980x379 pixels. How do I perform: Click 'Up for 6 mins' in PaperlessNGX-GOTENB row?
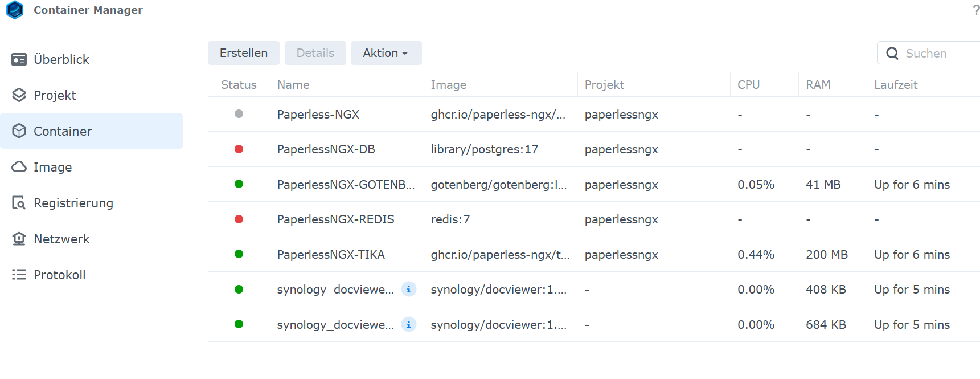pyautogui.click(x=912, y=185)
